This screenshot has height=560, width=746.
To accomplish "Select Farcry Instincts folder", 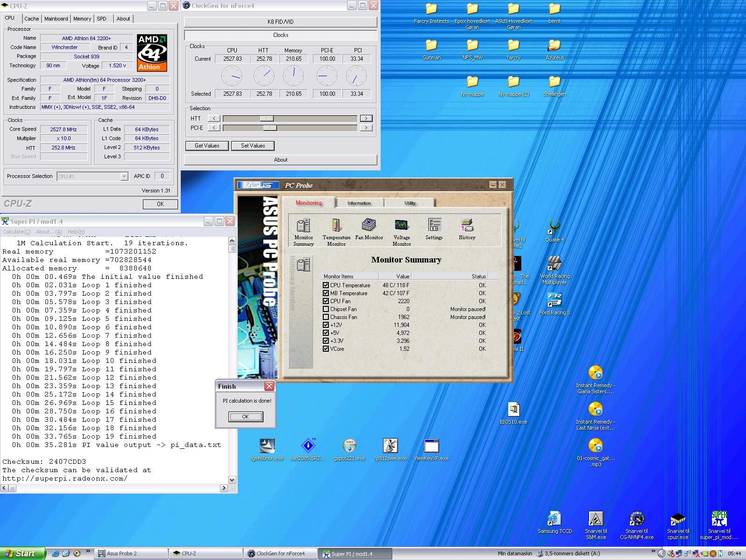I will [x=431, y=13].
